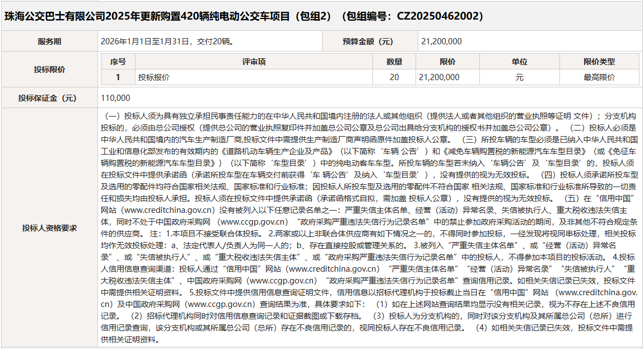
Task: Click the 21,200,000 budget amount value
Action: click(x=441, y=41)
